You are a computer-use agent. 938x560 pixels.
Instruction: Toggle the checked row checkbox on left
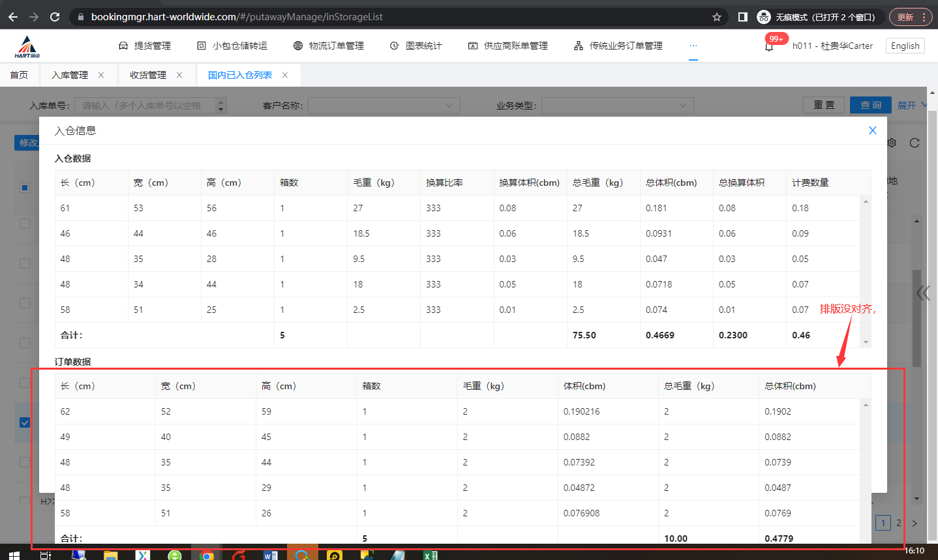click(25, 422)
